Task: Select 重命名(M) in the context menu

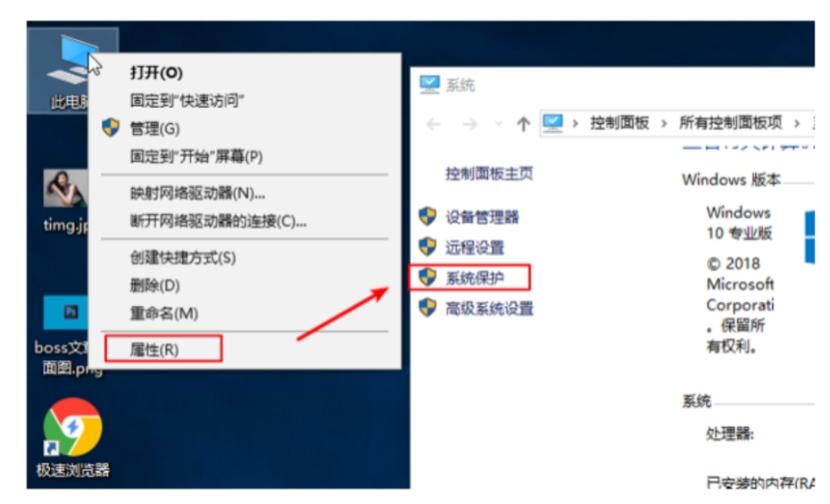Action: pos(164,313)
